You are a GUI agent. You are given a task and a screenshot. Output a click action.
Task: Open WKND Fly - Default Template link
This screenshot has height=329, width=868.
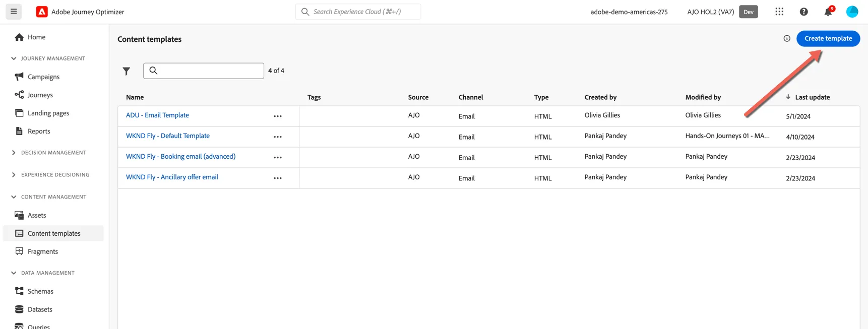click(x=168, y=136)
